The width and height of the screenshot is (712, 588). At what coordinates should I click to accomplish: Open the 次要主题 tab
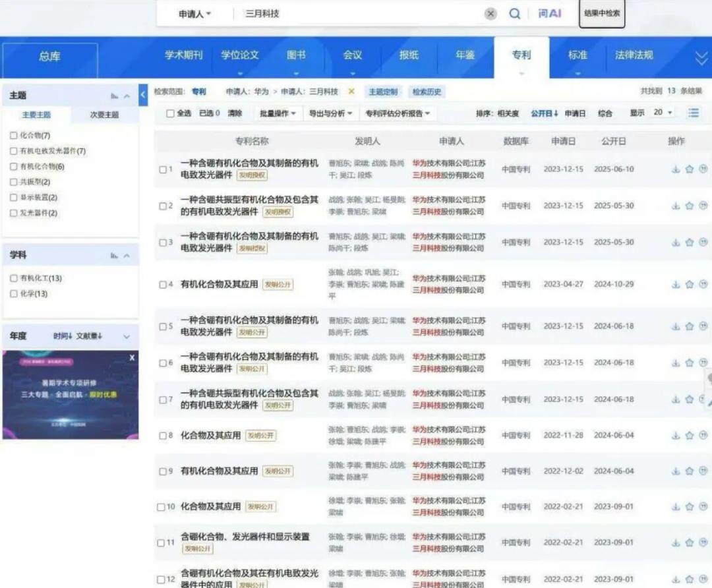pos(104,115)
